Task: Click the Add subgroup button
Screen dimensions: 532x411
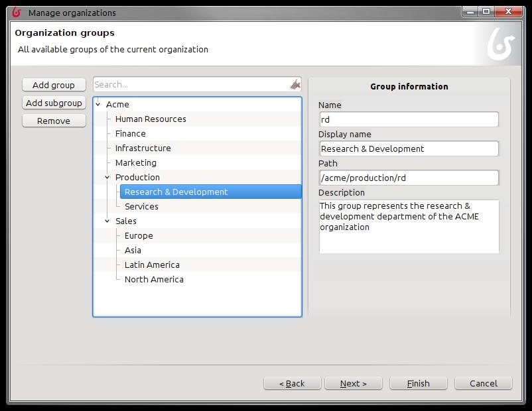Action: pos(54,103)
